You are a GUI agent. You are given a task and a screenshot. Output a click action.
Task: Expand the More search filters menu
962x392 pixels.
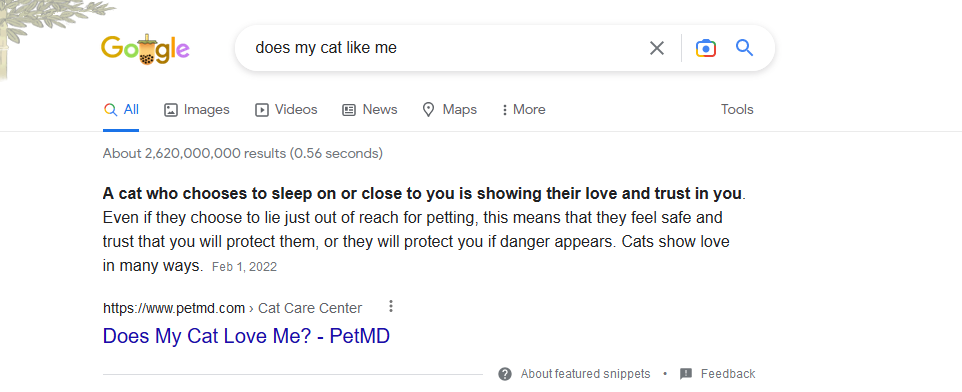coord(523,110)
